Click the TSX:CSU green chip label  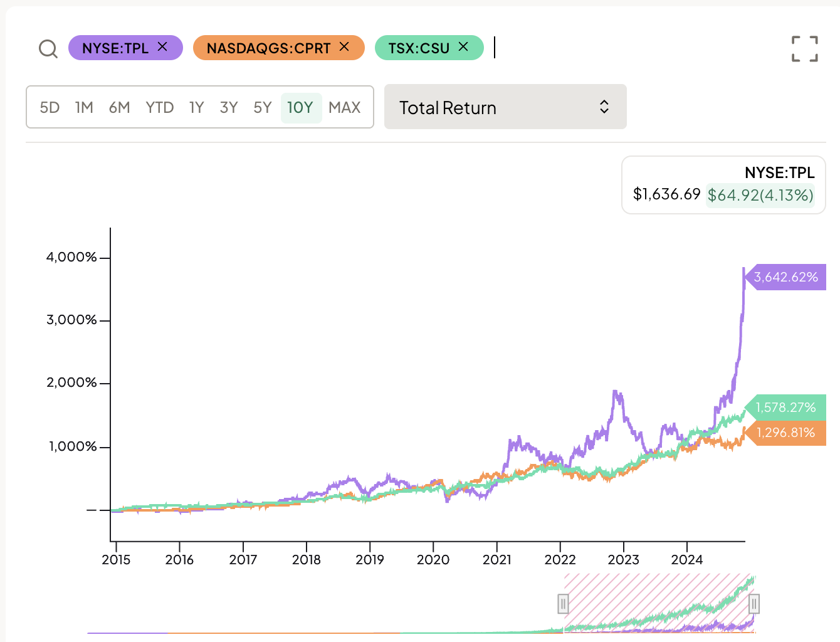coord(419,48)
